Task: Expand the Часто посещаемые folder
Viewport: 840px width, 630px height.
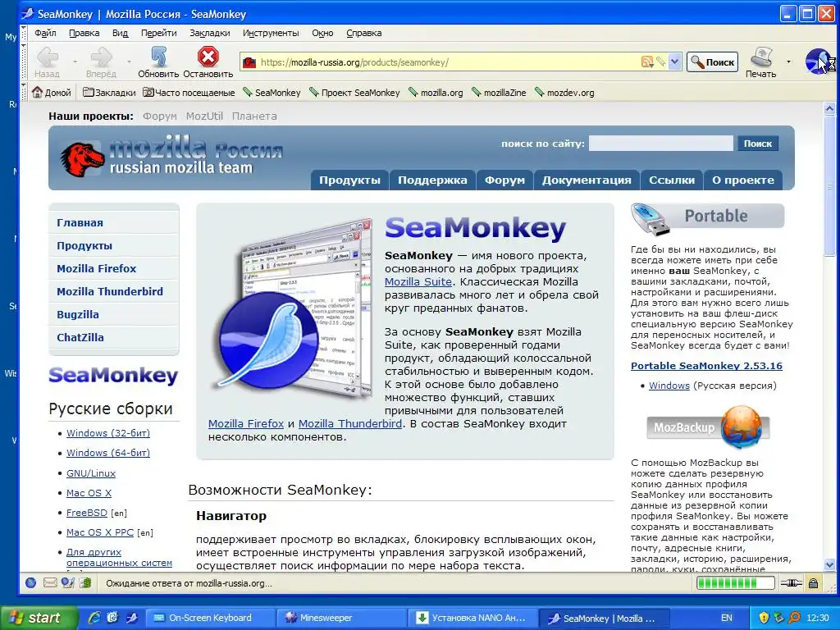Action: [x=189, y=93]
